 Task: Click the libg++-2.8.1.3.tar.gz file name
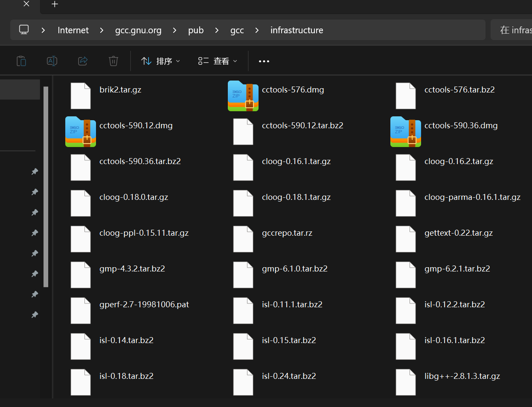[462, 376]
